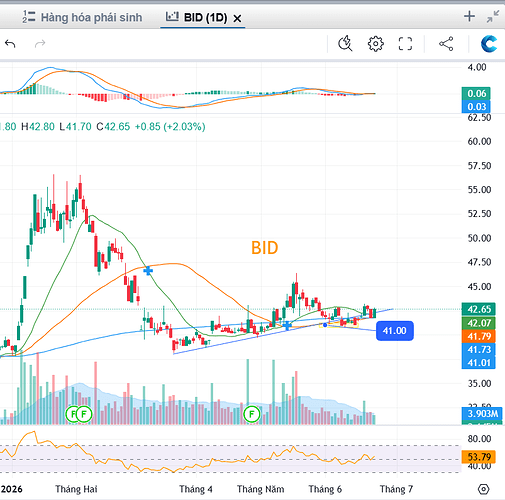This screenshot has width=505, height=500.
Task: Click the 41.00 price label
Action: tap(395, 331)
